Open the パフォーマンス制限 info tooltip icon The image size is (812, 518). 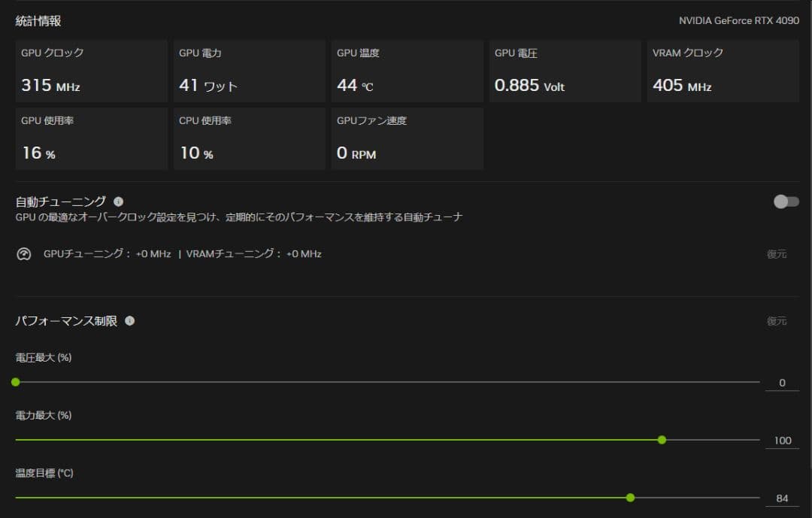coord(129,321)
